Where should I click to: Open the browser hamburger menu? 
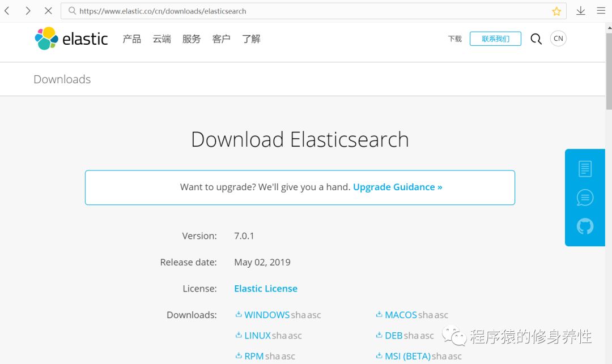tap(601, 11)
